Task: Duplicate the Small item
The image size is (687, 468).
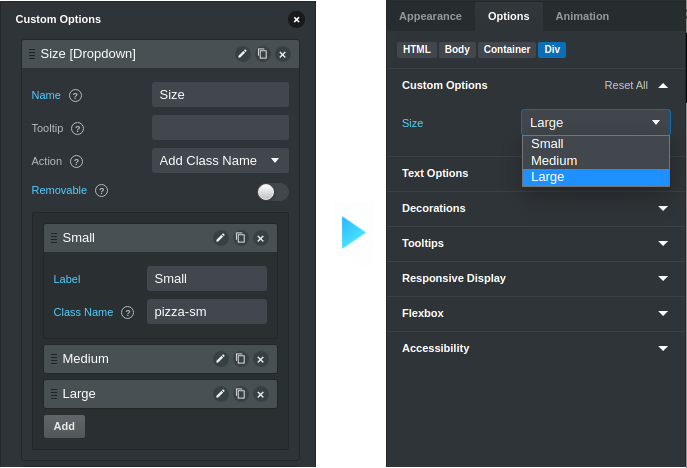Action: coord(241,238)
